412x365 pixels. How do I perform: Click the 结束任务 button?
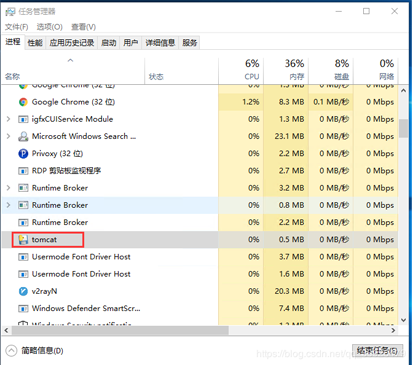click(x=377, y=351)
